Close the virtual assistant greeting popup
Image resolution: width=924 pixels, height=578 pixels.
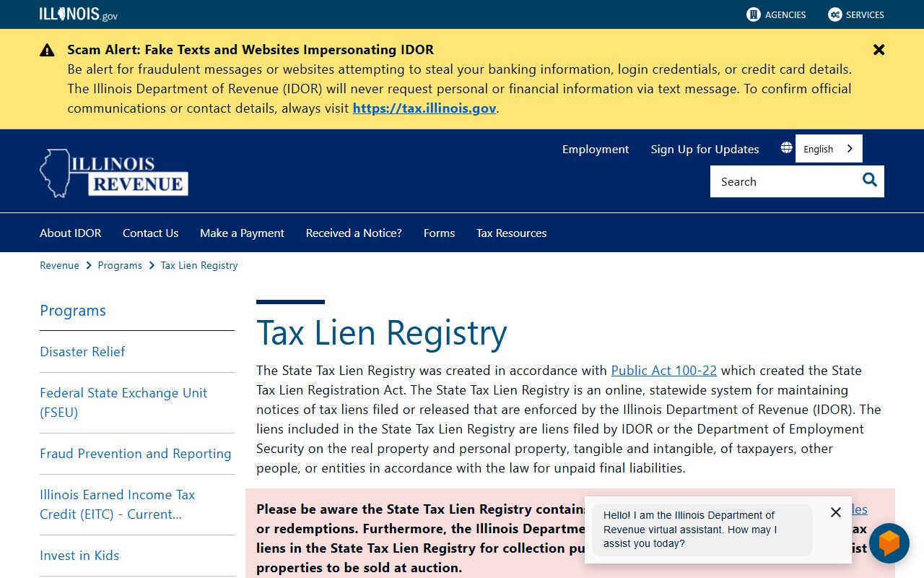836,512
